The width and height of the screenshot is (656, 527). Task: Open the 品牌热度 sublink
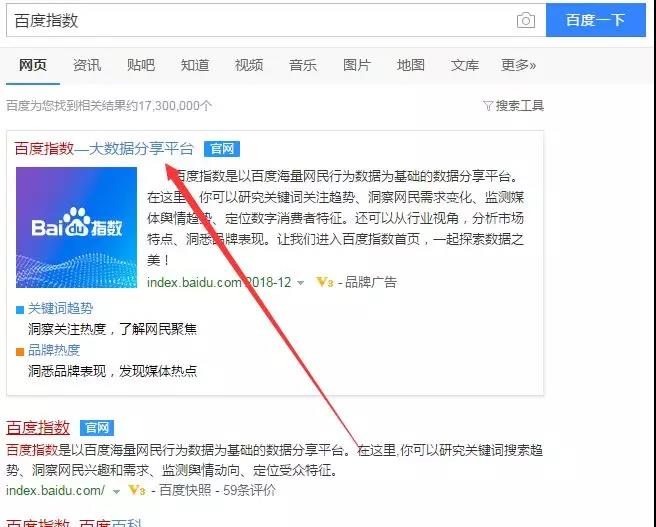(54, 350)
